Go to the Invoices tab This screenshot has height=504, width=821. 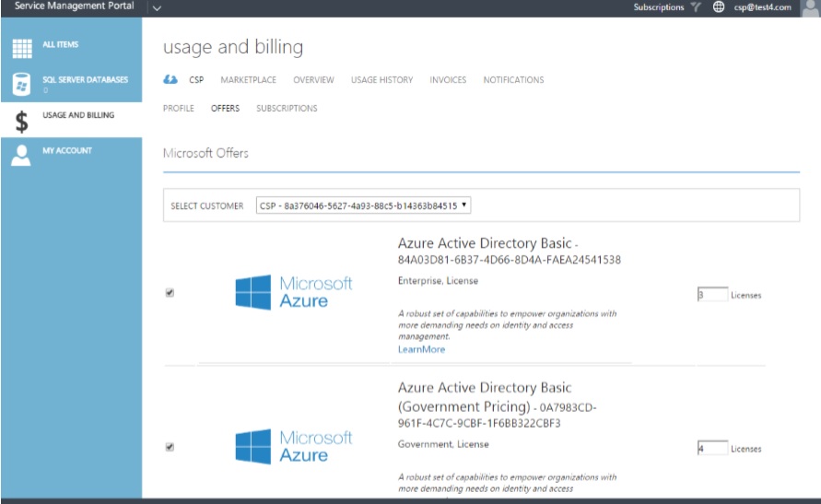(448, 80)
